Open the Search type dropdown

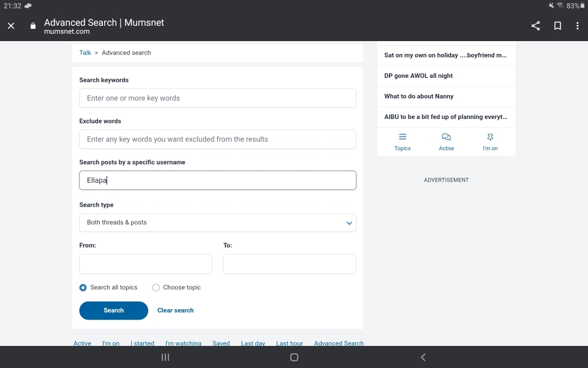pyautogui.click(x=217, y=223)
